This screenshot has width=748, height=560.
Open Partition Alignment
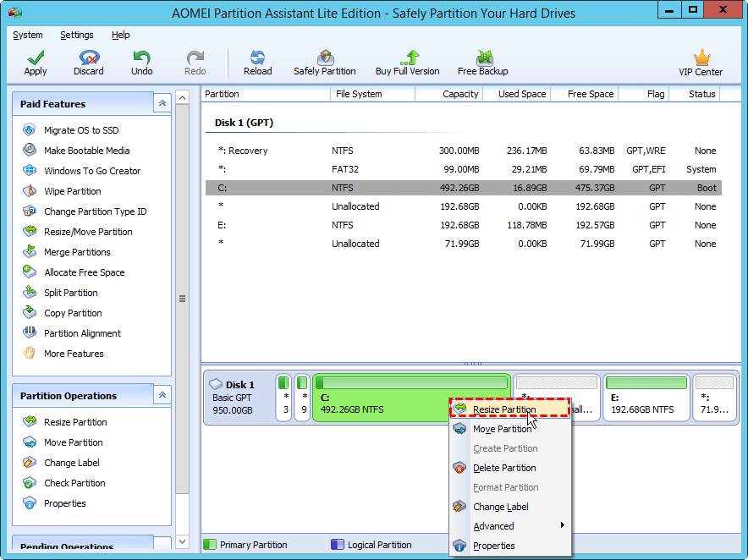(x=82, y=333)
